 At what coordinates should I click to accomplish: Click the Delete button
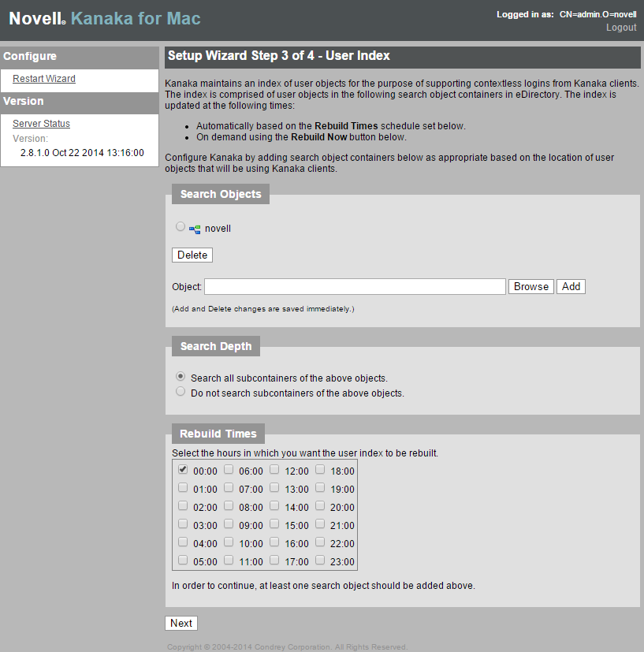pos(192,255)
